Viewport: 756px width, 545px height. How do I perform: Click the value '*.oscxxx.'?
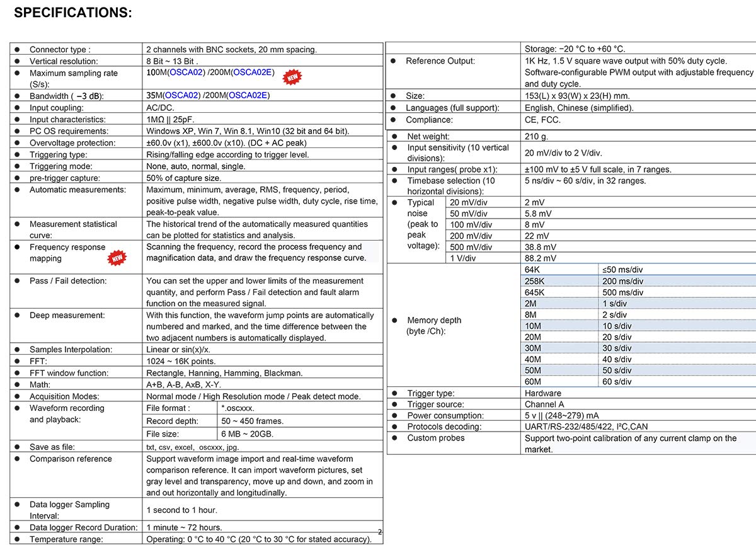[239, 408]
